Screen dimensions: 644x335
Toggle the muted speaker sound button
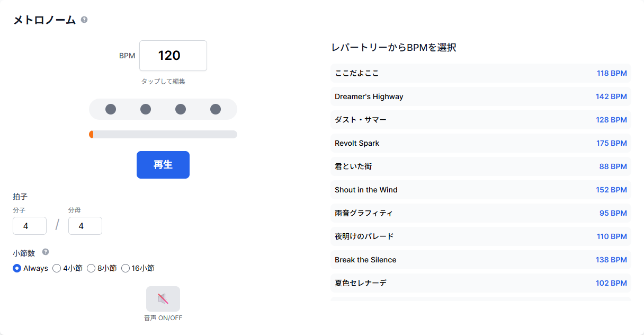[163, 299]
